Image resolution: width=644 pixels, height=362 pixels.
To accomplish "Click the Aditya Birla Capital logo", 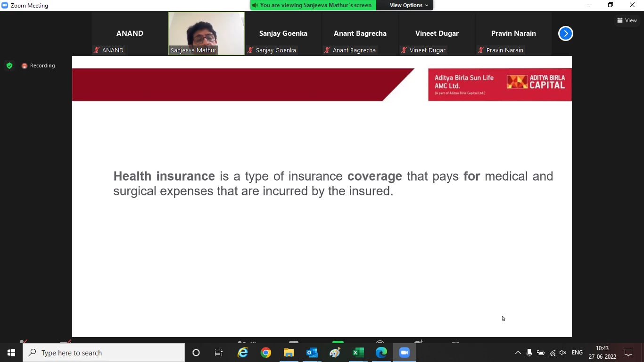I will (x=536, y=82).
